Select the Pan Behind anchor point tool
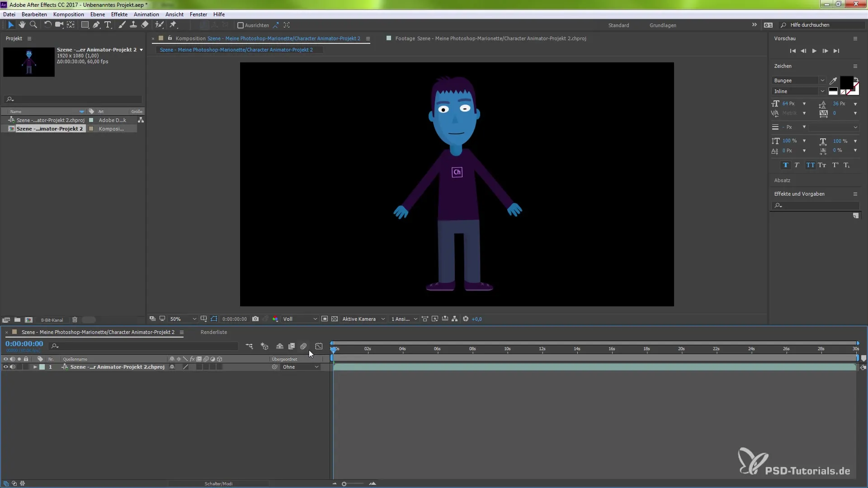The height and width of the screenshot is (488, 868). point(71,25)
